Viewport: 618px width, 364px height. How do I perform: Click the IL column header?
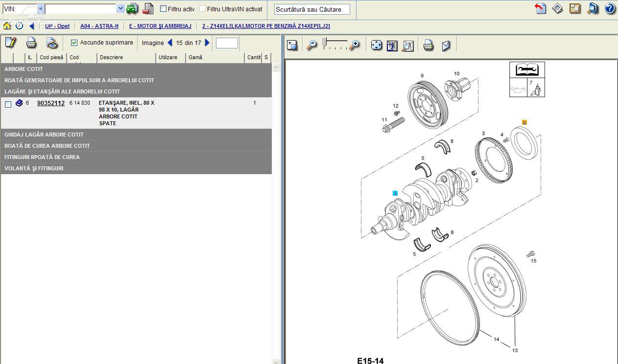[30, 58]
